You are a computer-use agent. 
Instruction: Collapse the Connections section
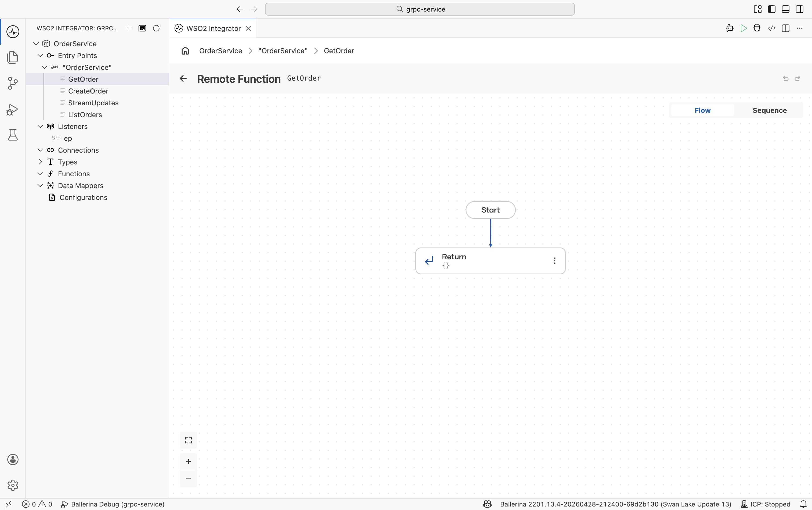click(40, 150)
